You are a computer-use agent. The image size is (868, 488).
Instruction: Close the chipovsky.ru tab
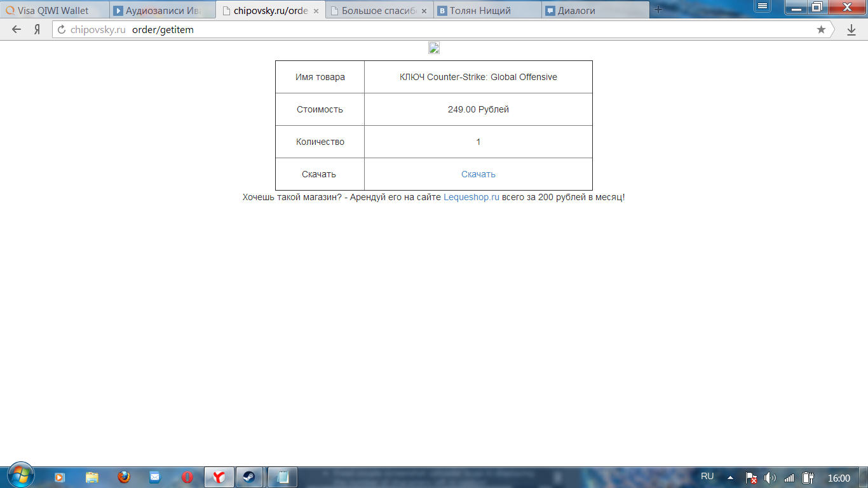click(x=316, y=11)
